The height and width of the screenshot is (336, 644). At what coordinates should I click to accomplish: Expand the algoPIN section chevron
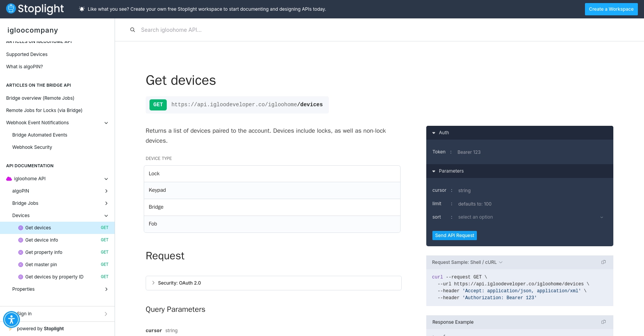pos(106,191)
